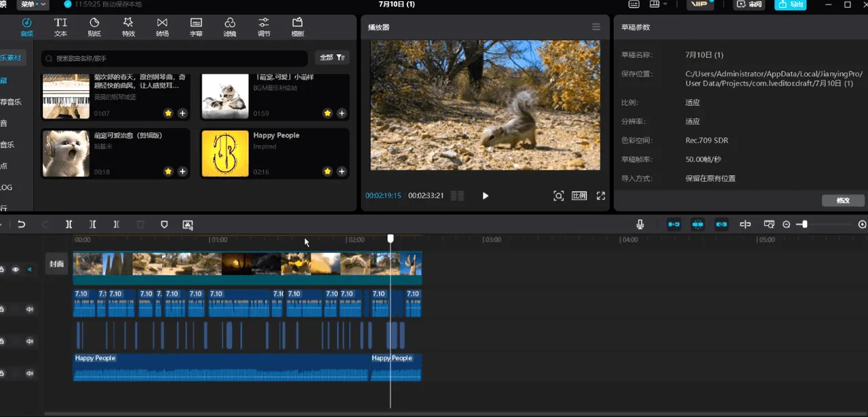This screenshot has height=417, width=868.
Task: Add Happy People track to timeline
Action: 342,172
